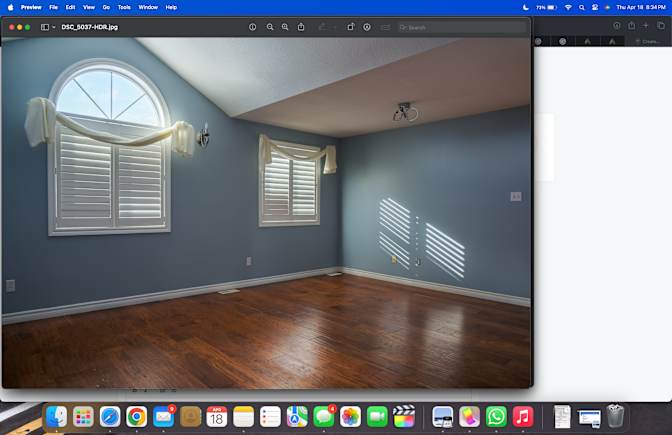Launch Safari from the Dock
Viewport: 672px width, 435px height.
click(110, 417)
